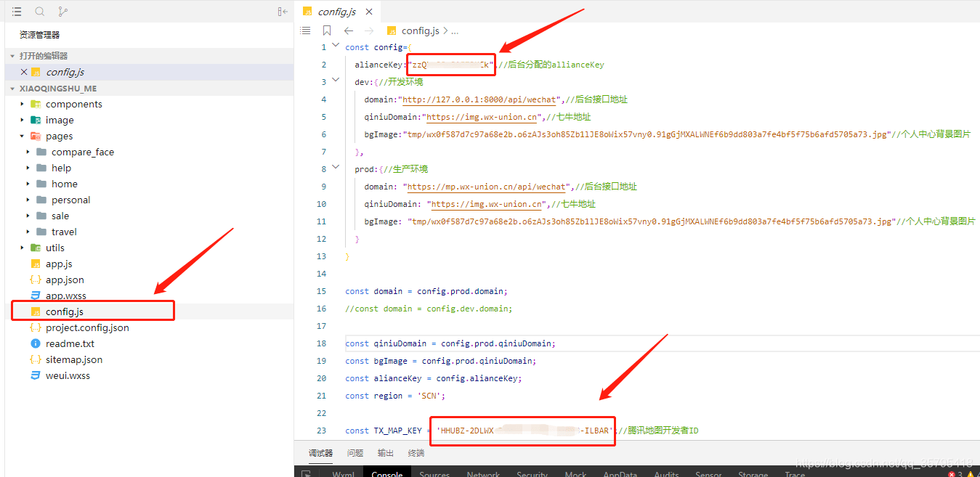Collapse the XIAOQINGSHU_ME project section

click(x=12, y=88)
